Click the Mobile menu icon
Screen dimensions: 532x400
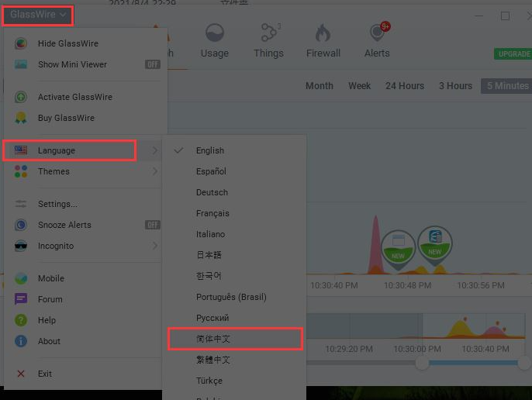tap(21, 278)
